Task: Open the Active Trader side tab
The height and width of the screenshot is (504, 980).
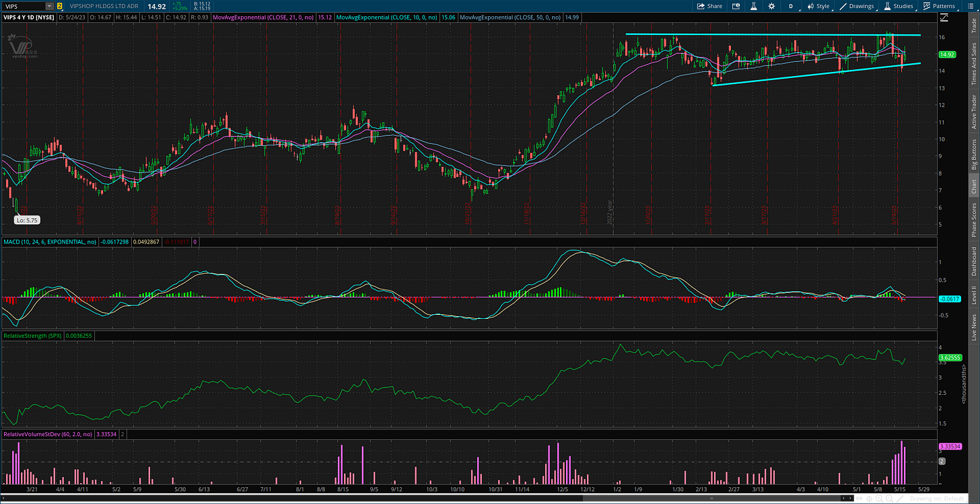Action: (x=973, y=112)
